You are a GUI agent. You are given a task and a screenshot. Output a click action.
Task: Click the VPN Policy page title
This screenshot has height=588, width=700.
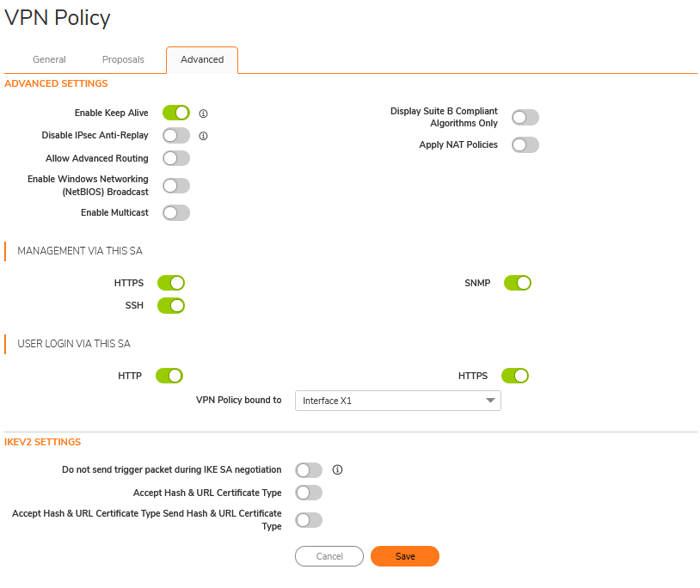pos(57,18)
